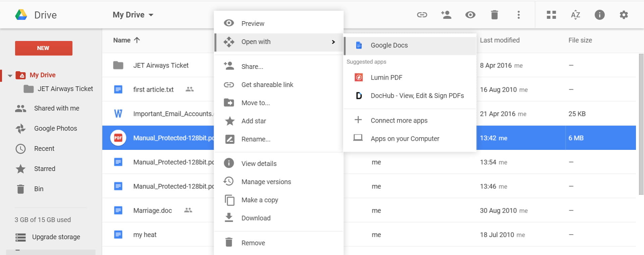Click the AZ sort options icon
Screen dimensions: 644x255
tap(576, 15)
